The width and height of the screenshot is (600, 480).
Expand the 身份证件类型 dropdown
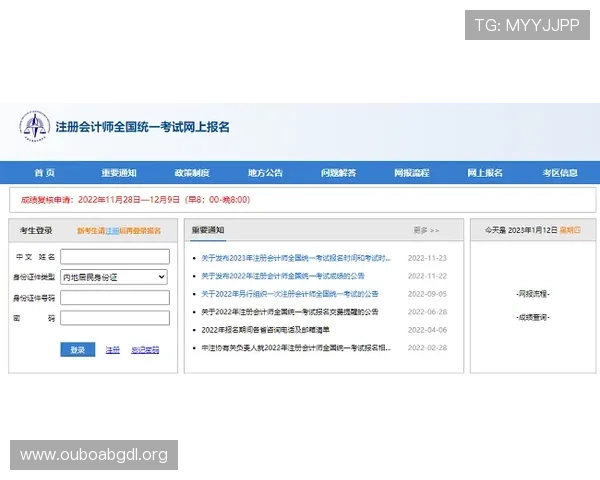pos(114,277)
